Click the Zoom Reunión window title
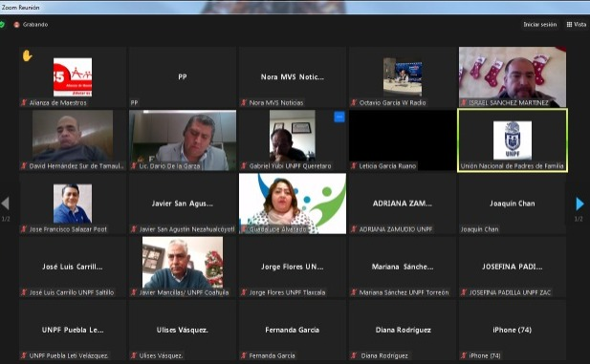Viewport: 590px width, 364px height. pyautogui.click(x=20, y=7)
